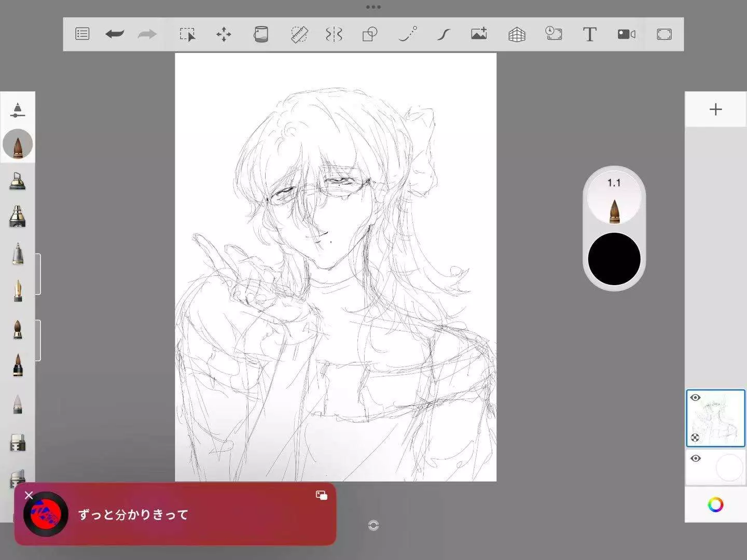Open the brush library at top of brush palette

[18, 109]
